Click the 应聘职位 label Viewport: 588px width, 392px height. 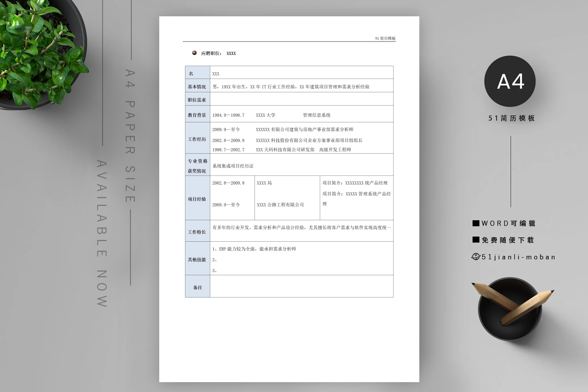[211, 53]
